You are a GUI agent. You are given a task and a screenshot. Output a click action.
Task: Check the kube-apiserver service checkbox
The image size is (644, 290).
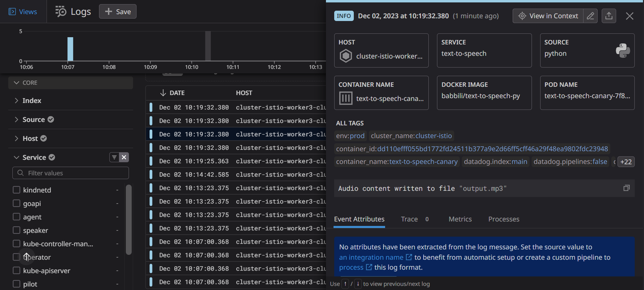17,270
